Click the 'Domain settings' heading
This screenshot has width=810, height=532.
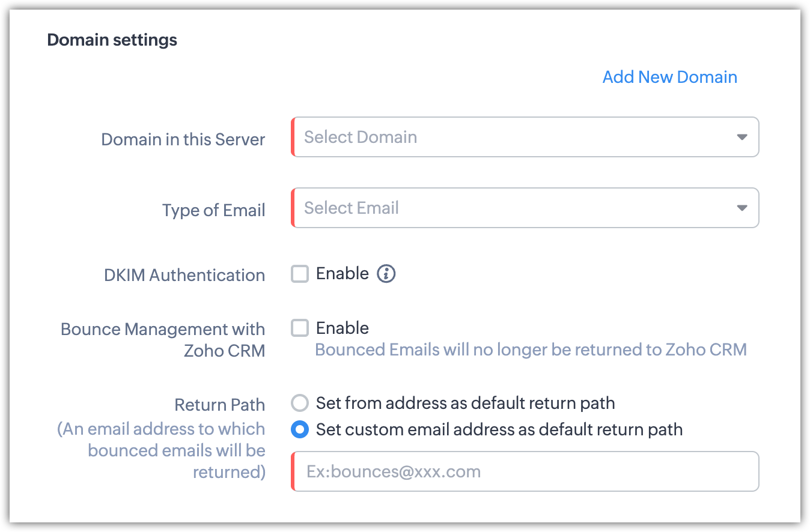pos(112,40)
